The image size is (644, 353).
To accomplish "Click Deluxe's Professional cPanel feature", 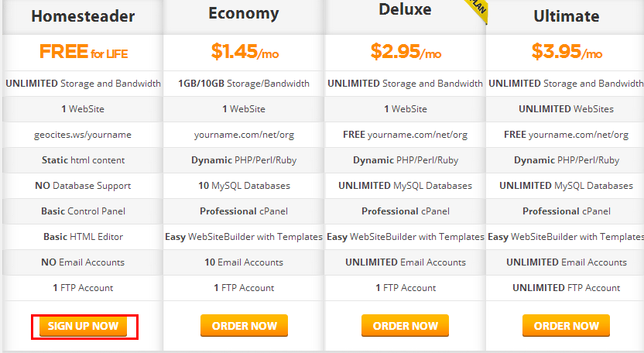I will [x=405, y=211].
